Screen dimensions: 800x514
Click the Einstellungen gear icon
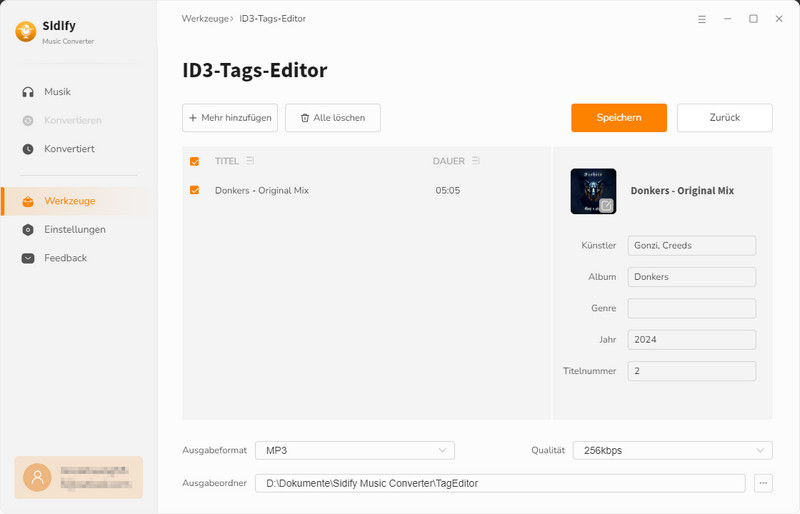28,230
